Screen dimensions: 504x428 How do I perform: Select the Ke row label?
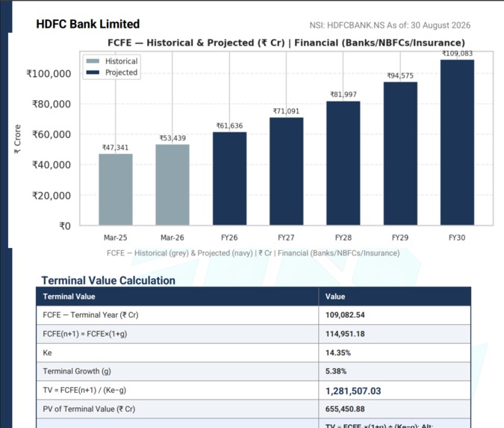coord(47,353)
